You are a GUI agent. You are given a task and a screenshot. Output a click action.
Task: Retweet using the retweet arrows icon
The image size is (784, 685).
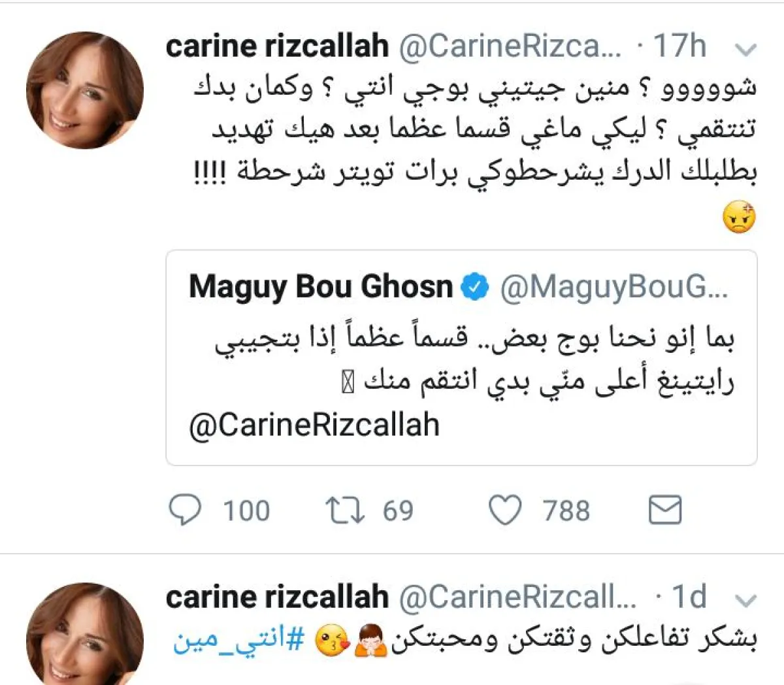346,510
